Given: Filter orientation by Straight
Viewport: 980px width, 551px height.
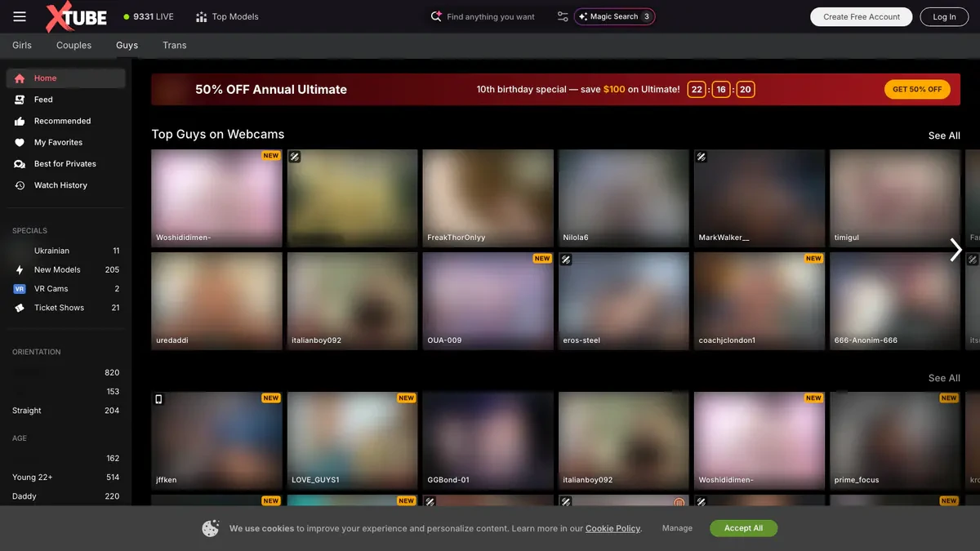Looking at the screenshot, I should tap(66, 411).
